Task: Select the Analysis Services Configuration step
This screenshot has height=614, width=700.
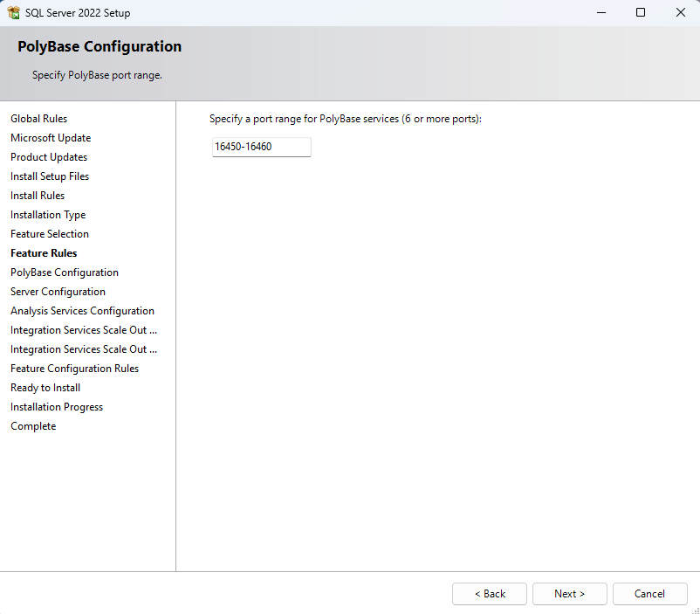Action: [x=83, y=311]
